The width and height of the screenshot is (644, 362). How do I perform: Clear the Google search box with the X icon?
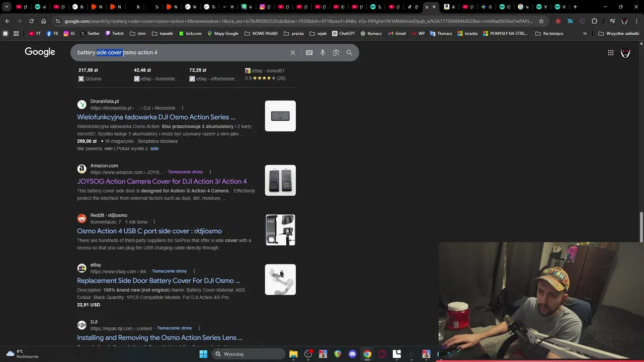pyautogui.click(x=292, y=52)
